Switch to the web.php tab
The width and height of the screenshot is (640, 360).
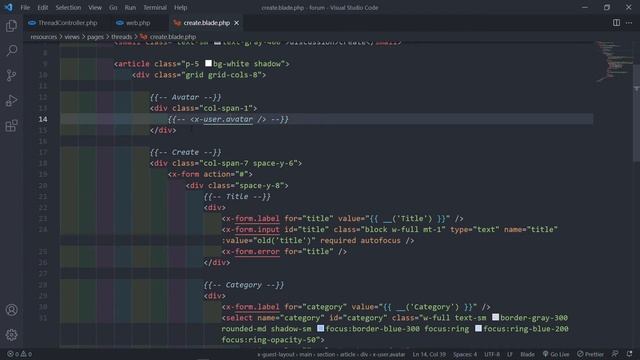point(133,23)
